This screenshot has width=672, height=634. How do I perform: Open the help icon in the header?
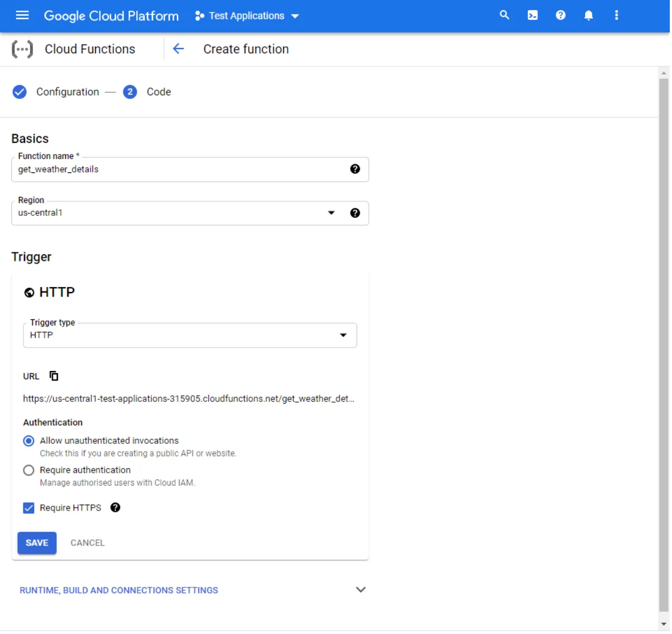pyautogui.click(x=561, y=16)
